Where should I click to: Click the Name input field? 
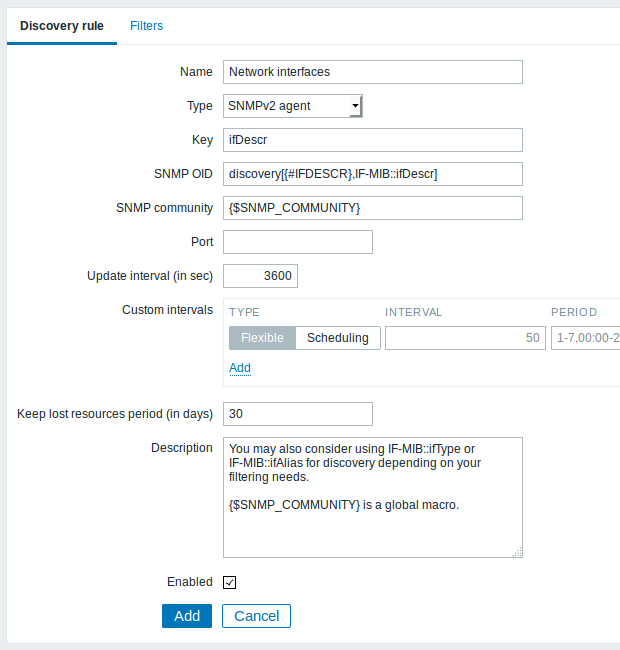[373, 72]
